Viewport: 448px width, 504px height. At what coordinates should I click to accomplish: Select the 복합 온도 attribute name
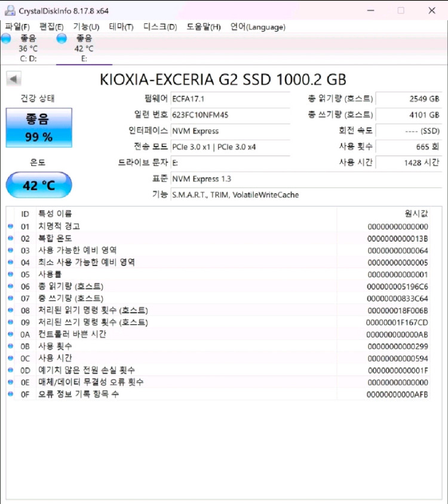click(x=55, y=238)
